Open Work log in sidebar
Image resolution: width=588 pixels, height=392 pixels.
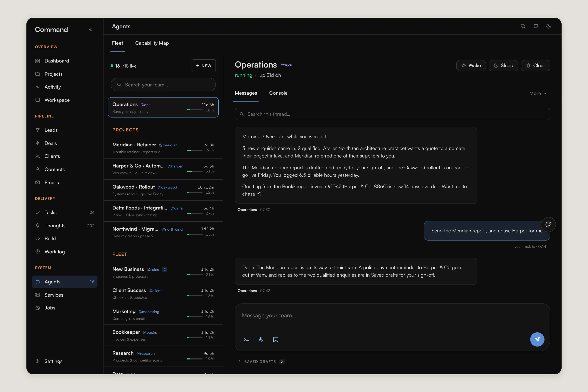point(65,252)
